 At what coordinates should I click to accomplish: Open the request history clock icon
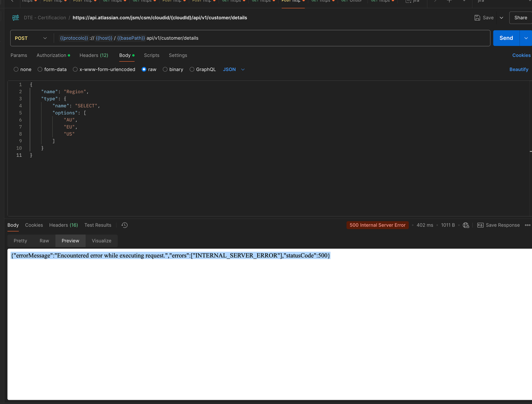(x=124, y=225)
